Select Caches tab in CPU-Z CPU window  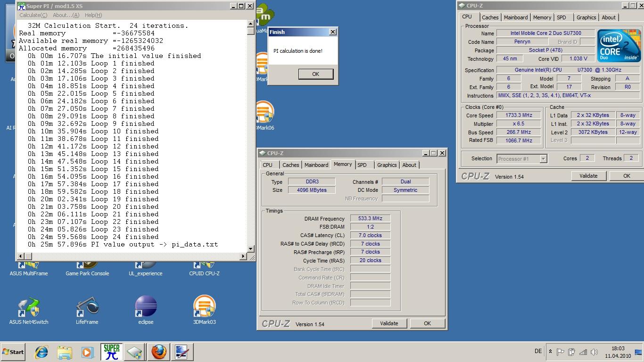tap(490, 17)
